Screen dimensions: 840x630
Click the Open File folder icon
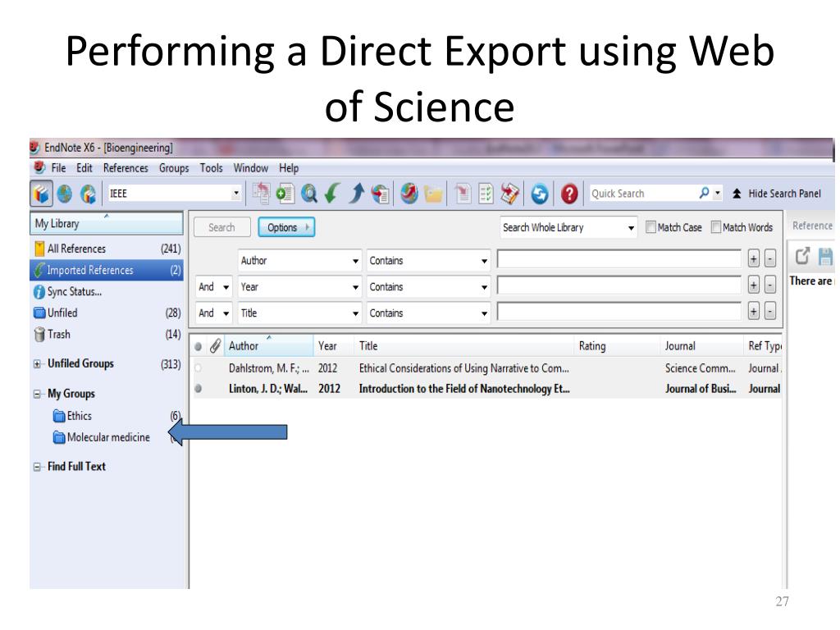433,194
